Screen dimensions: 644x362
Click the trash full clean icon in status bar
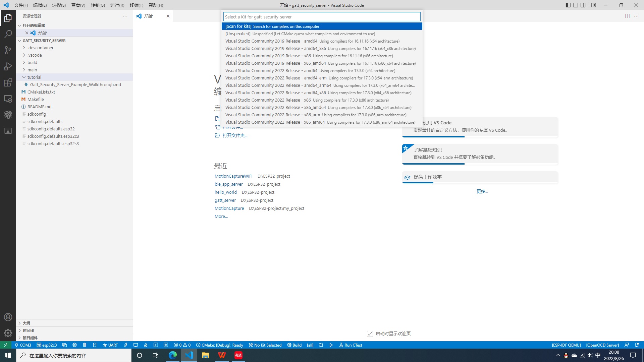pos(85,345)
